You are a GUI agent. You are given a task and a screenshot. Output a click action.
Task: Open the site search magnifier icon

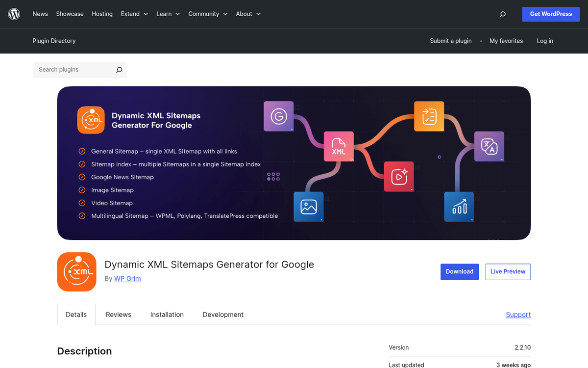coord(502,14)
